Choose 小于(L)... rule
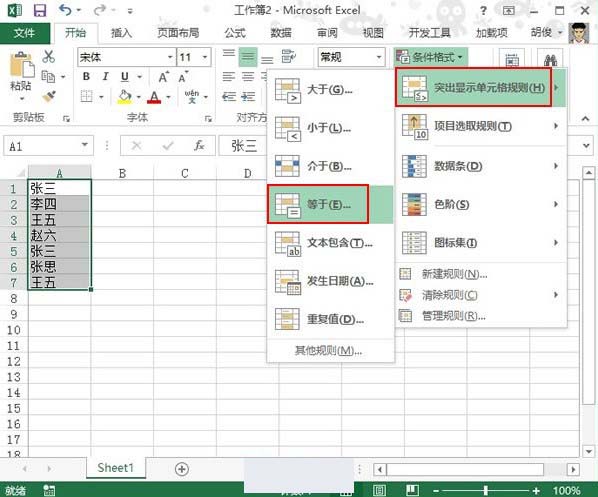598x497 pixels. [330, 128]
